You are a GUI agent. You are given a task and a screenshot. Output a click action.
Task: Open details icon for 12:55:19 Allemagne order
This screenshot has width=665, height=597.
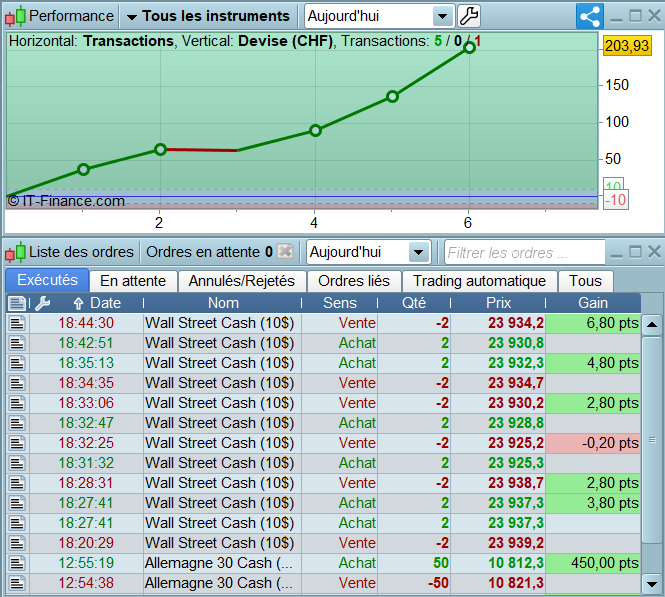pos(17,563)
